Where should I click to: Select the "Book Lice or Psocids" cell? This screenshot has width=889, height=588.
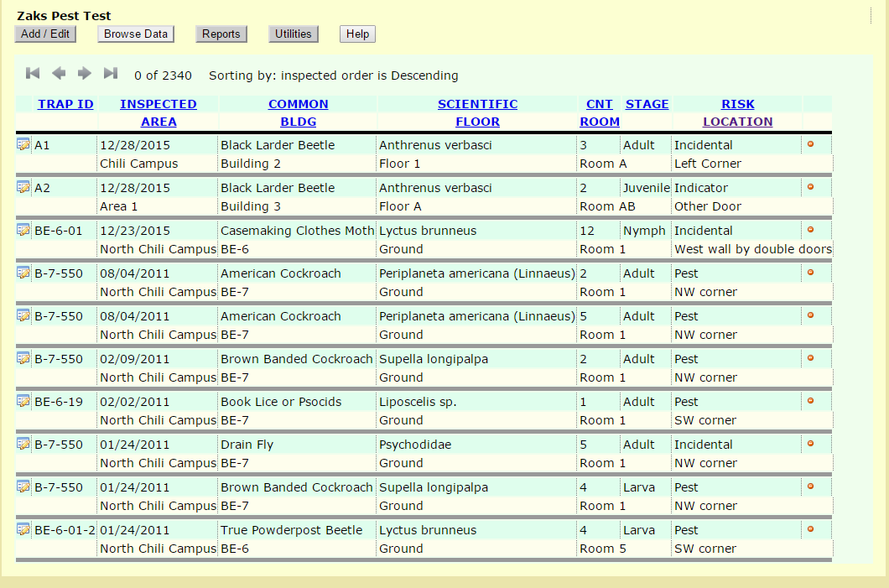pos(281,402)
